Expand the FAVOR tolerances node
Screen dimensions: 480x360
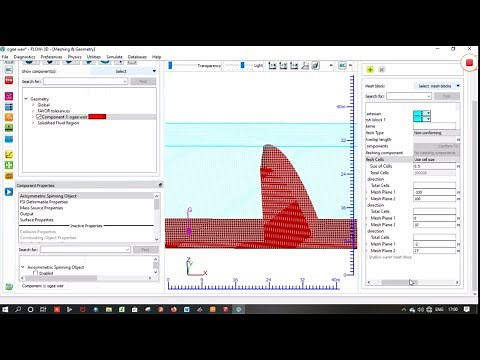[33, 111]
